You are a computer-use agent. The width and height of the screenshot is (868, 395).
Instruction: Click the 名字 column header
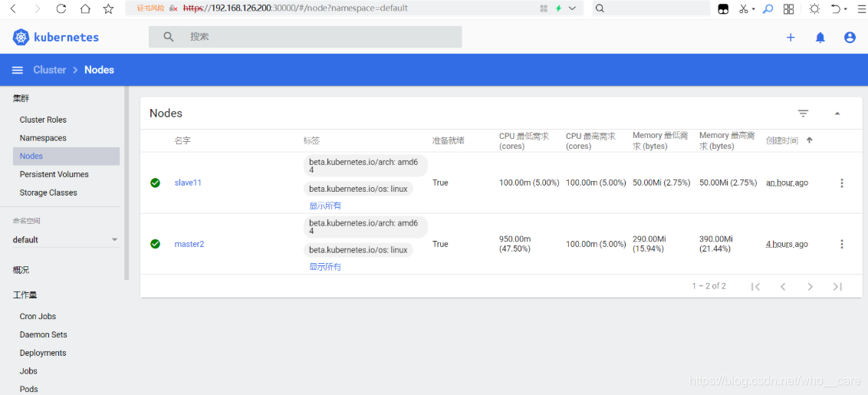coord(182,140)
